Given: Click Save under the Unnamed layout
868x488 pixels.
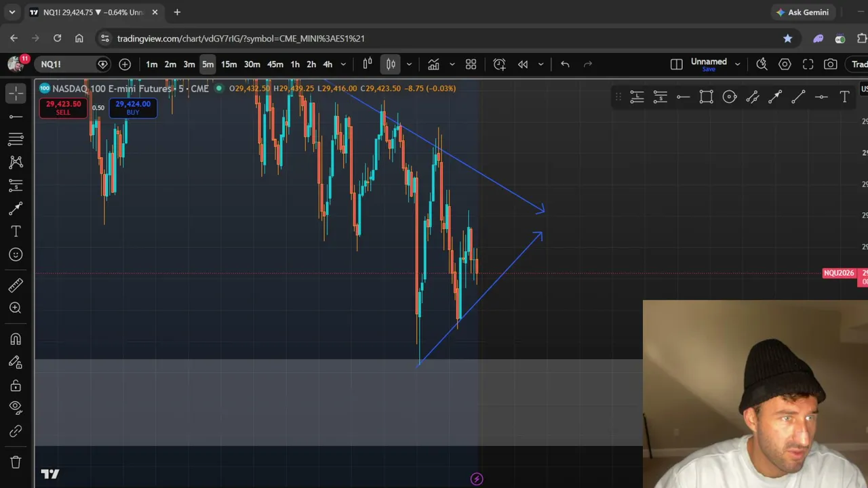Looking at the screenshot, I should 709,69.
